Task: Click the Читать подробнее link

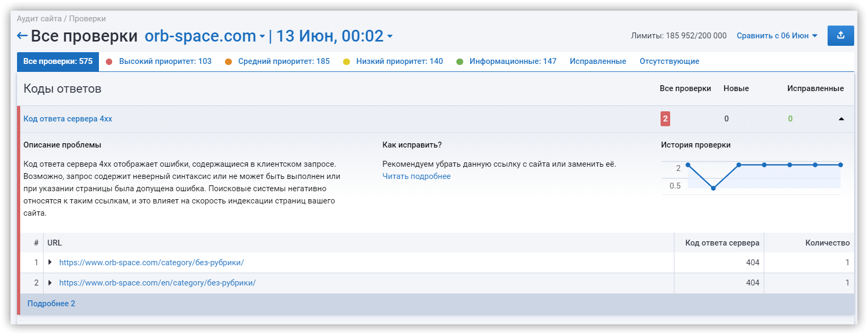Action: (416, 176)
